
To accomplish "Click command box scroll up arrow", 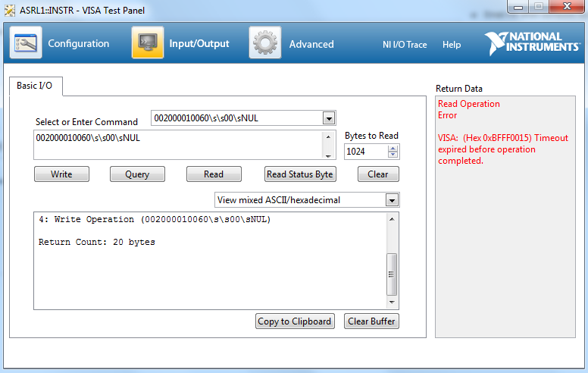I will click(x=328, y=137).
